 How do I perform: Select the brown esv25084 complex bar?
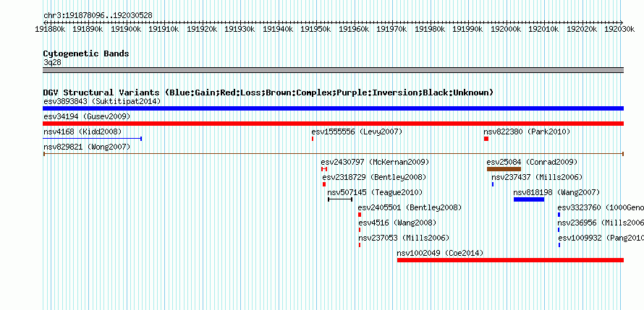[504, 169]
